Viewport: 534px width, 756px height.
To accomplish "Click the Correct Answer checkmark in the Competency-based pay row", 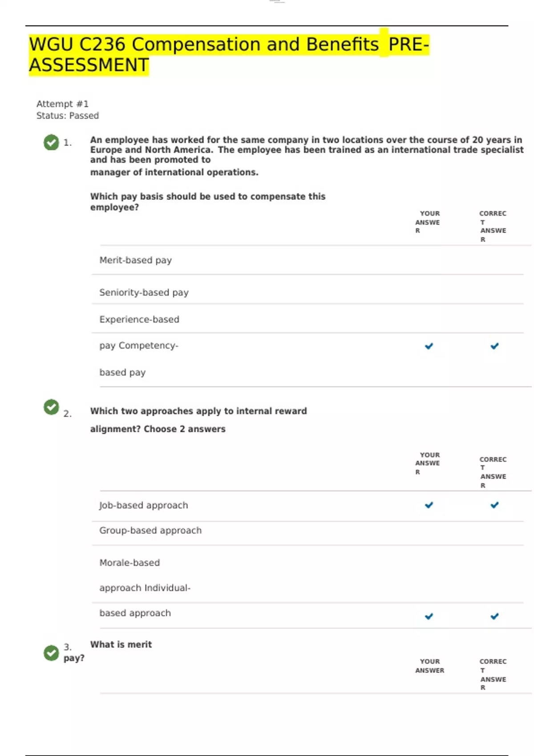I will (x=494, y=346).
